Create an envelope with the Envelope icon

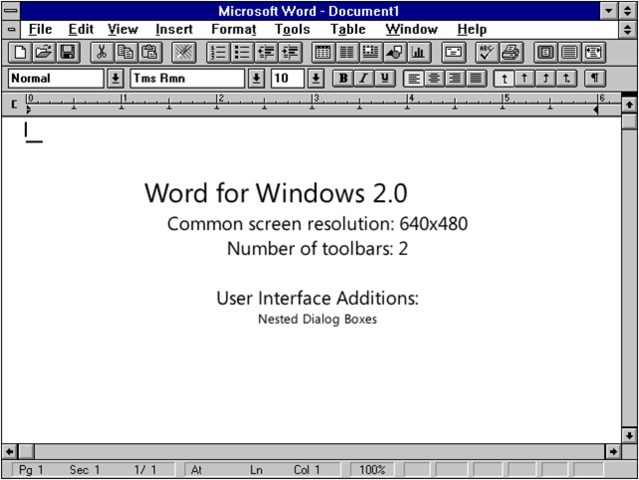[454, 53]
